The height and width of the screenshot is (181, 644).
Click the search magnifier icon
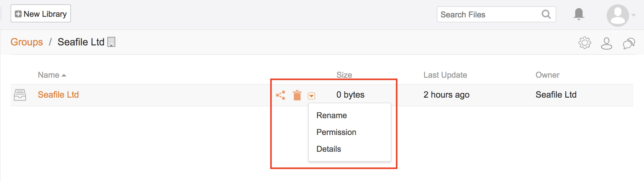(546, 14)
